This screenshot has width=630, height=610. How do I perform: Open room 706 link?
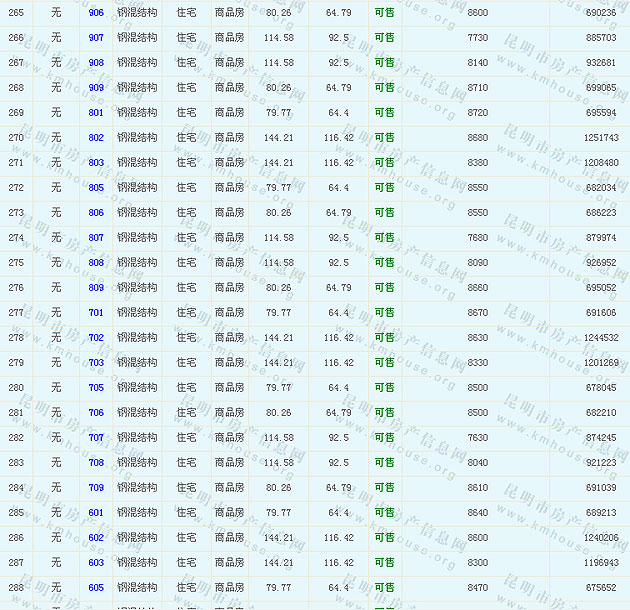click(96, 413)
